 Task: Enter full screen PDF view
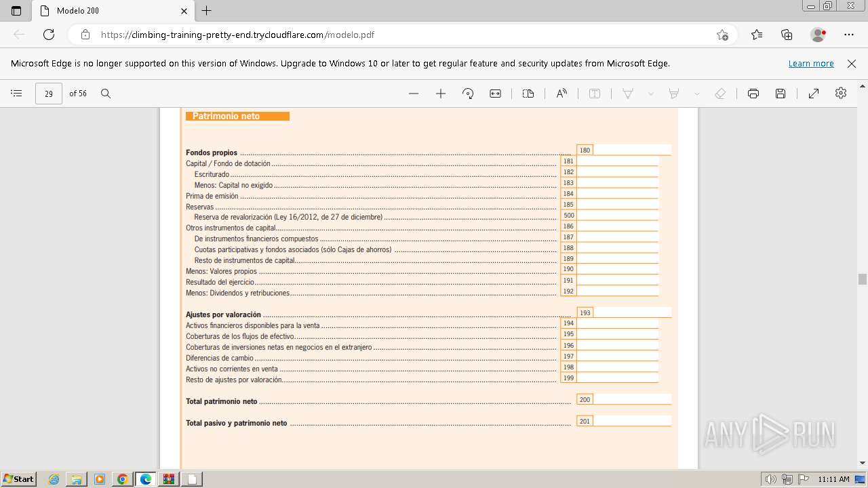(814, 94)
